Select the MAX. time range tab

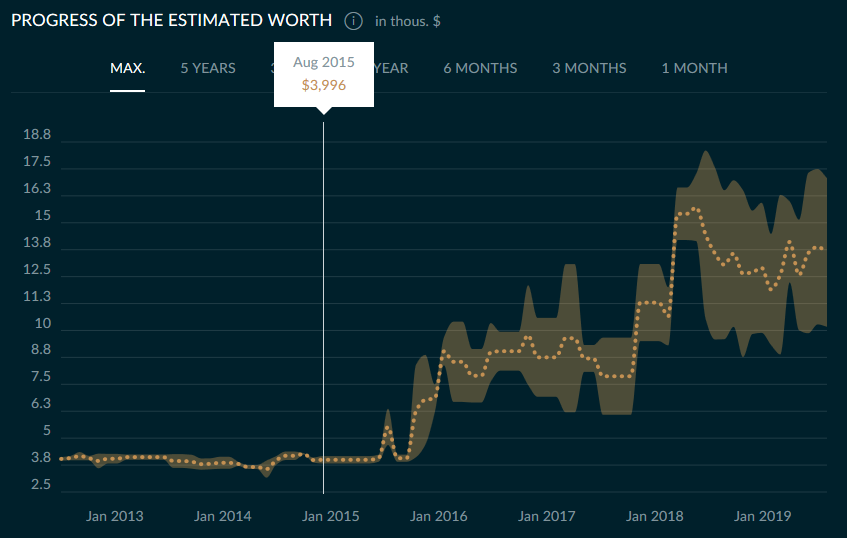[x=128, y=68]
